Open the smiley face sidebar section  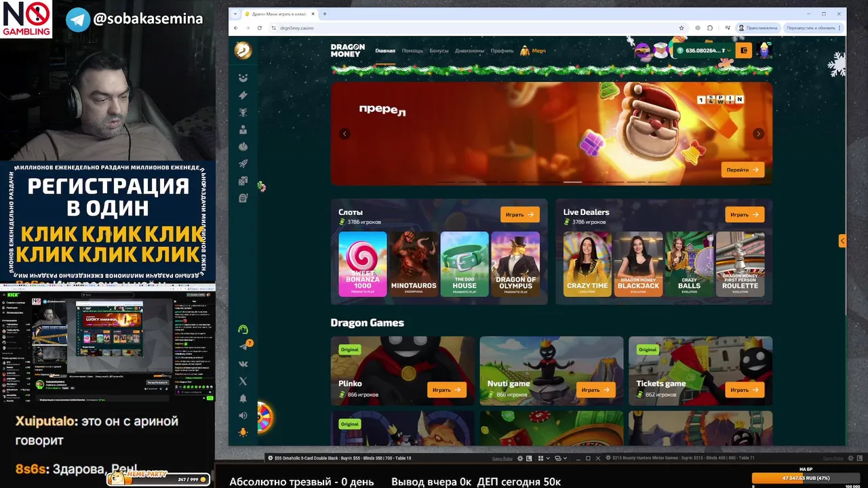[243, 79]
